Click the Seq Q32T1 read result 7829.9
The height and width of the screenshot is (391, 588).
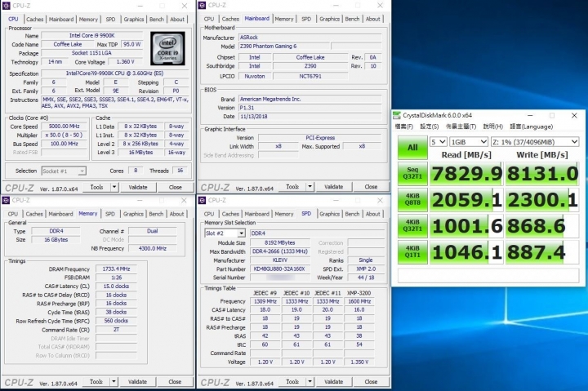coord(466,174)
